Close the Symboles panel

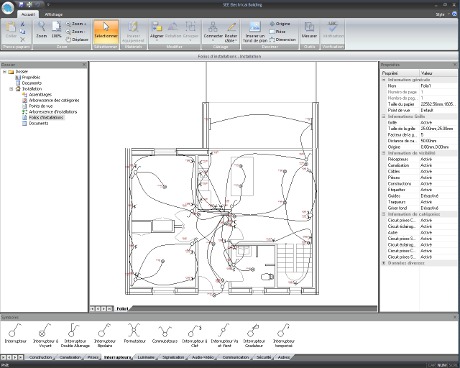tap(455, 317)
